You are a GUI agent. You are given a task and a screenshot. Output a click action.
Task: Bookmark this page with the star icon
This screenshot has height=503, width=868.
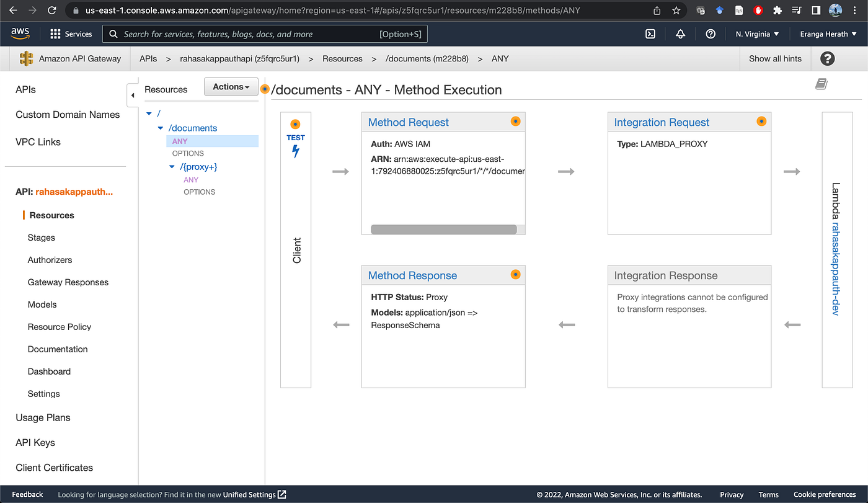pos(676,11)
